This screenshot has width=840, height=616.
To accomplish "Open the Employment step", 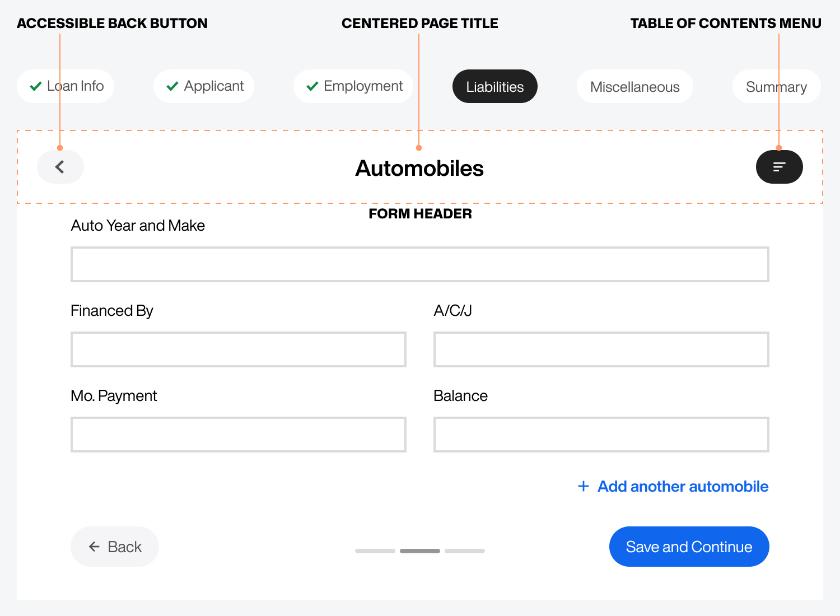I will (x=353, y=86).
